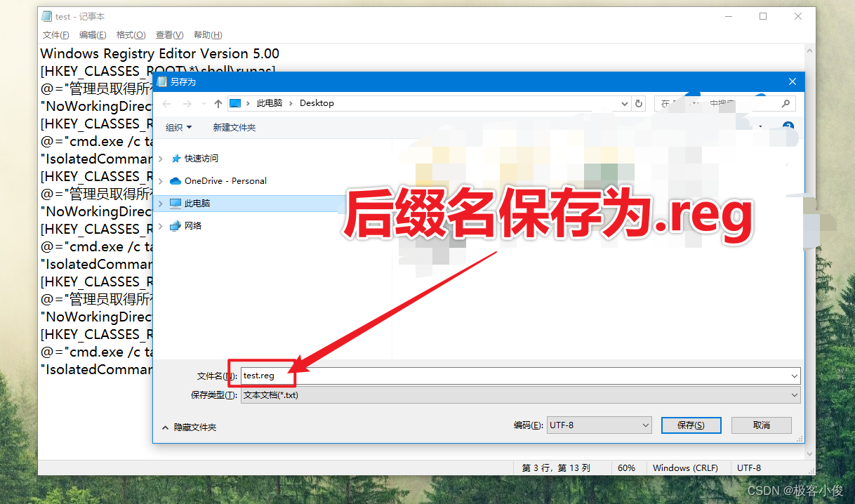
Task: Click the 保存 save button
Action: [691, 425]
